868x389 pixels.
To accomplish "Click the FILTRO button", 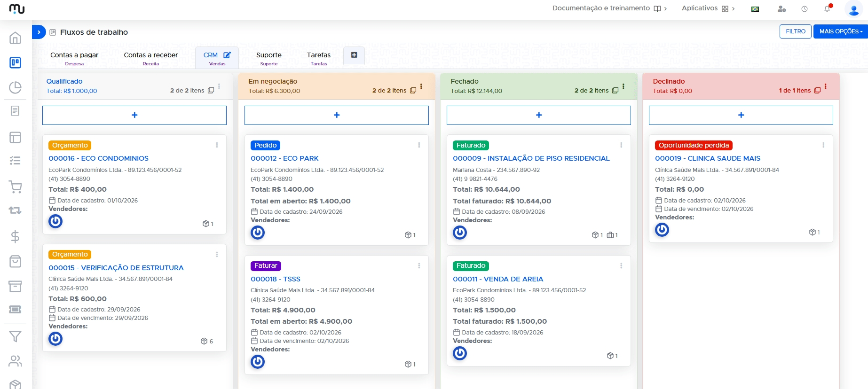I will coord(796,31).
